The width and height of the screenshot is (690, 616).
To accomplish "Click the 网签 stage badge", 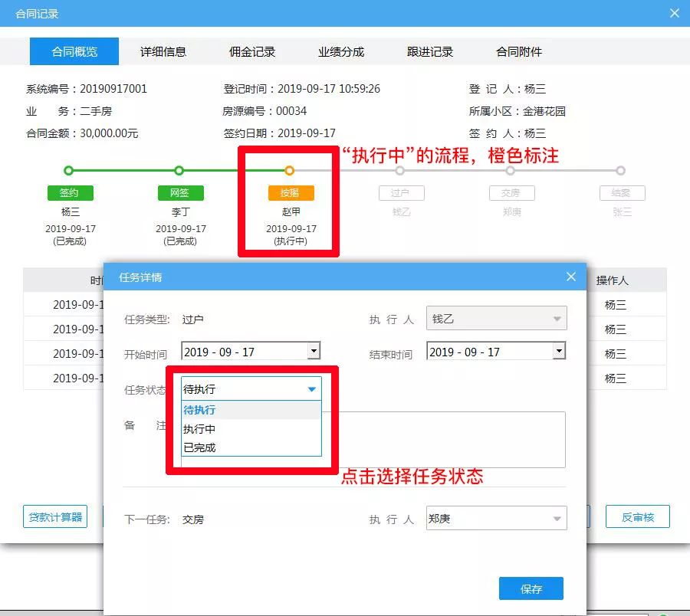I will click(179, 192).
